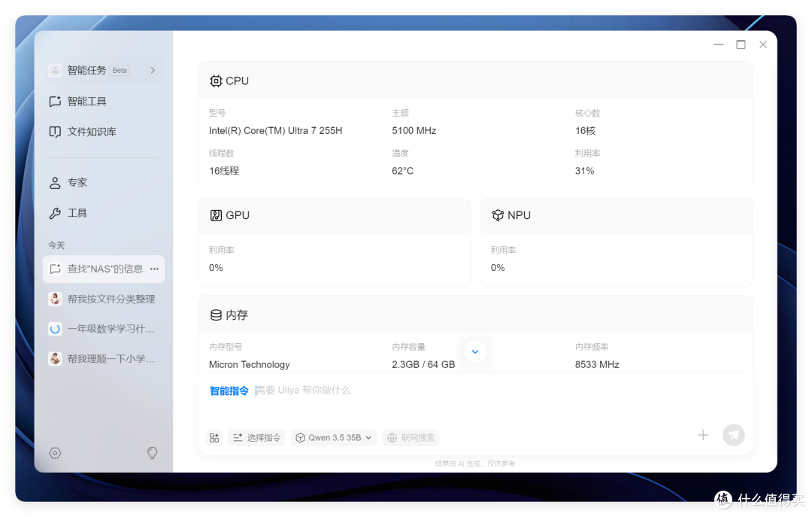Click the 智能指令 blue label

click(x=229, y=391)
